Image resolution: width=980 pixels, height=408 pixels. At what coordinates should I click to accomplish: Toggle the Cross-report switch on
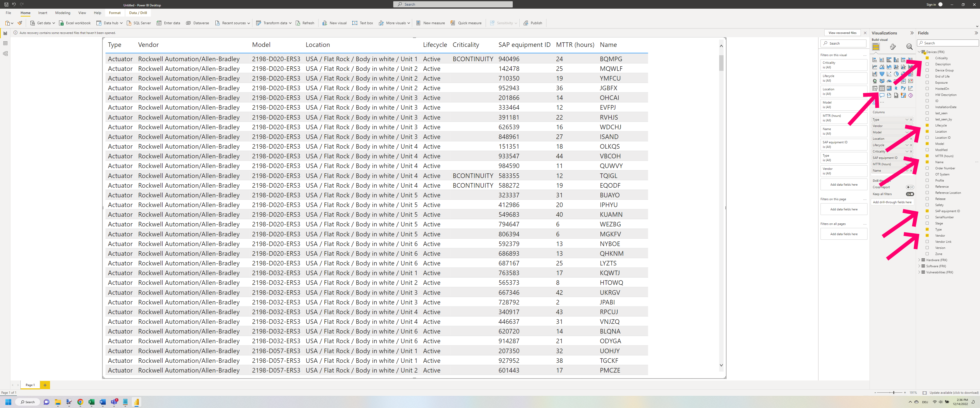coord(910,187)
